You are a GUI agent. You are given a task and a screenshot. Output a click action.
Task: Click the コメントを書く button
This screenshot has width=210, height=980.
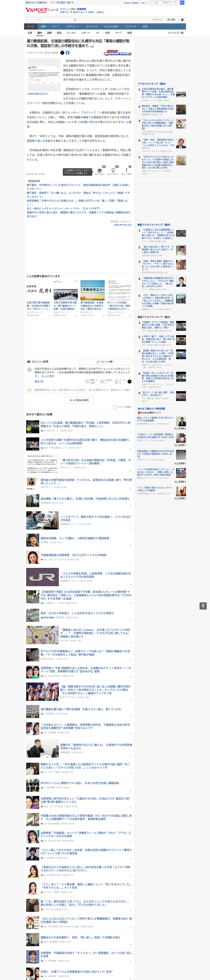pos(105,361)
